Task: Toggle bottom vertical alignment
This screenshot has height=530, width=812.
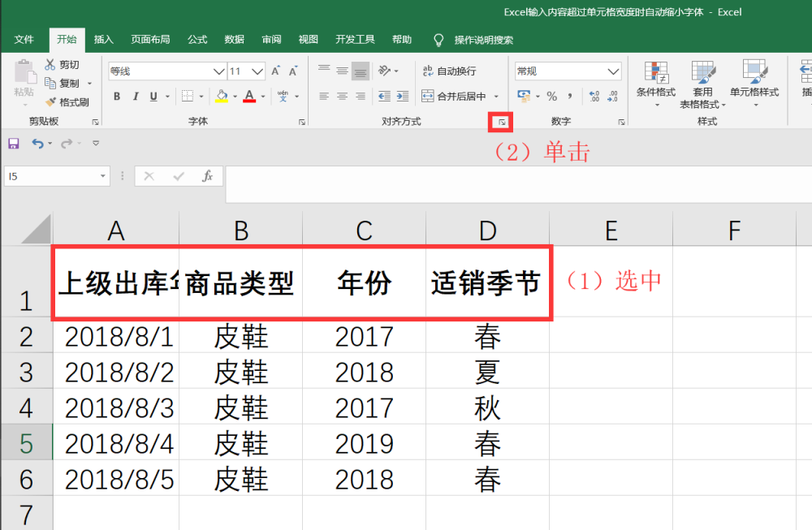Action: pos(361,71)
